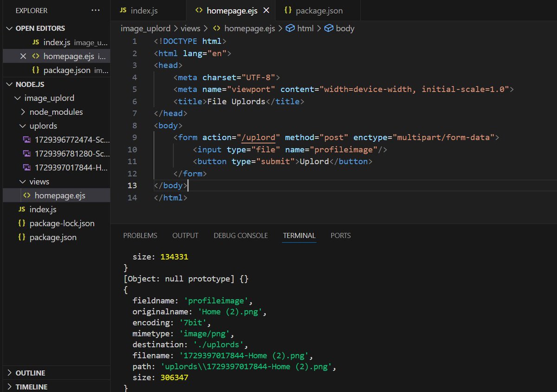This screenshot has width=557, height=392.
Task: Click JS icon beside index.js in NODE.JS tree
Action: tap(22, 209)
